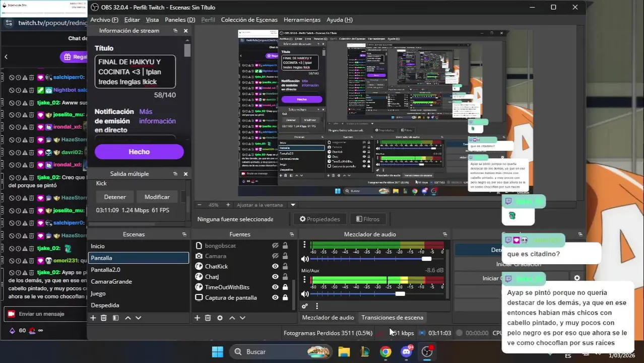Open the Colección de Escenas menu

click(x=249, y=20)
